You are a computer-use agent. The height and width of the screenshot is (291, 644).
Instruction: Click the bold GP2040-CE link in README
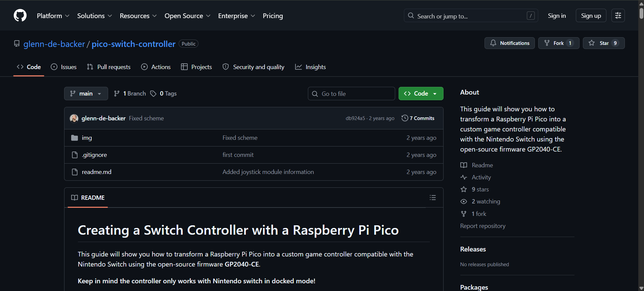point(242,264)
